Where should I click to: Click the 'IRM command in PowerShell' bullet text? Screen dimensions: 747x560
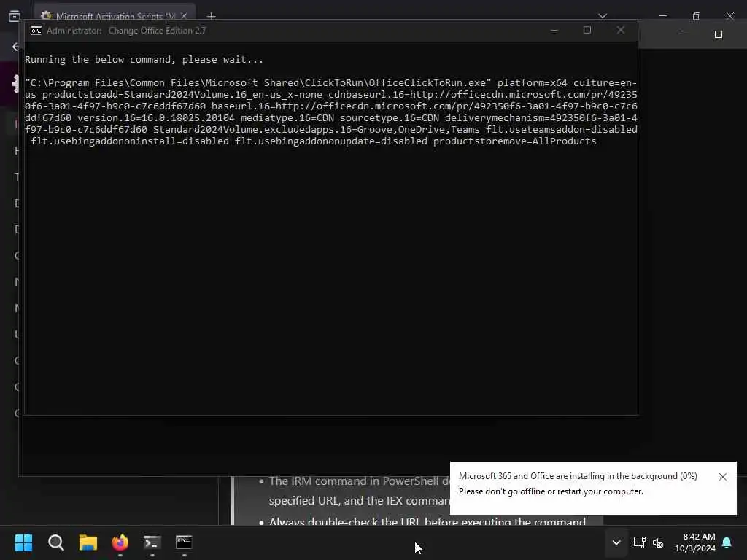pos(359,481)
